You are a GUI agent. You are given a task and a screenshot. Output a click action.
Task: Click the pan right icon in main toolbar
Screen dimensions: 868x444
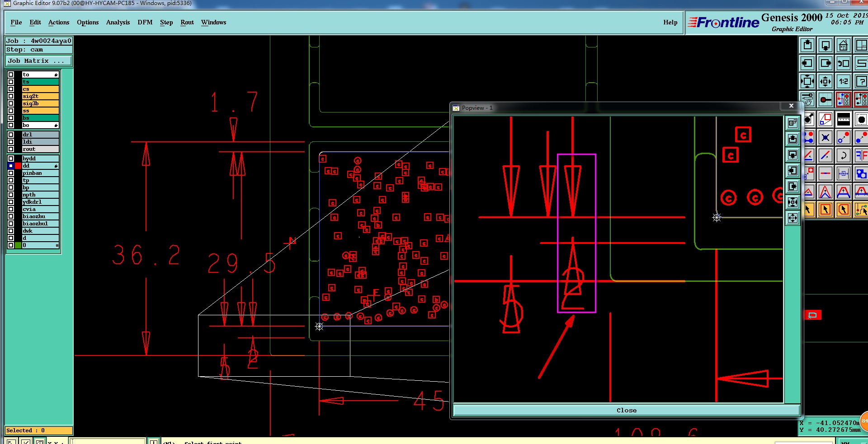(x=826, y=63)
